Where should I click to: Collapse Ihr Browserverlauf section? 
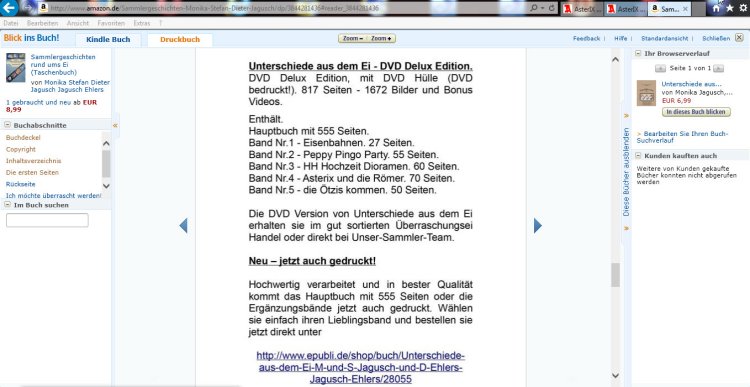tap(638, 54)
